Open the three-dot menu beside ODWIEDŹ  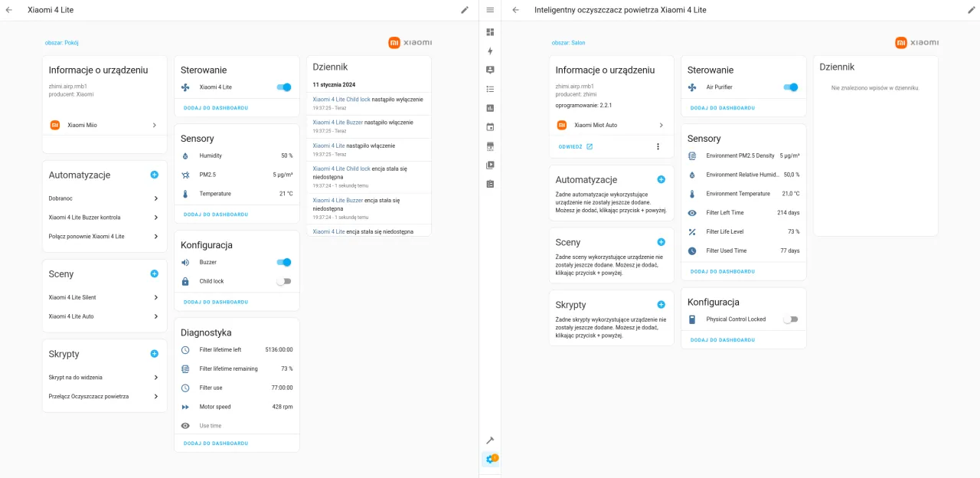(657, 146)
